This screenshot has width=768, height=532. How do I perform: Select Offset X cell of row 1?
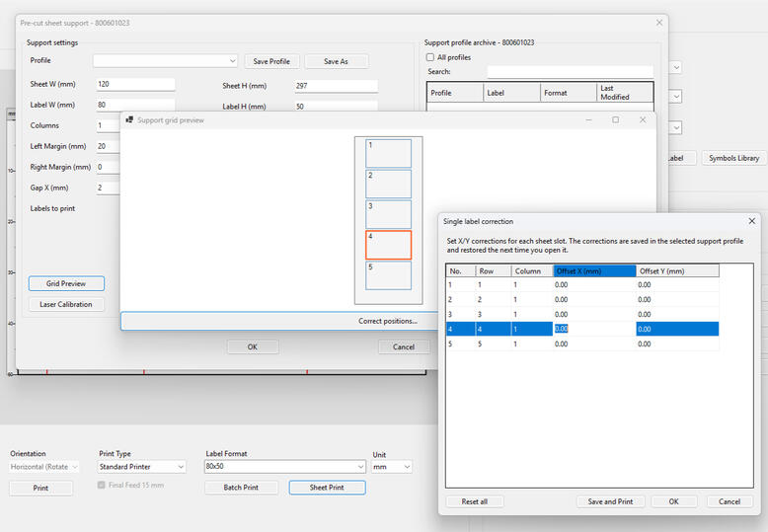click(594, 284)
